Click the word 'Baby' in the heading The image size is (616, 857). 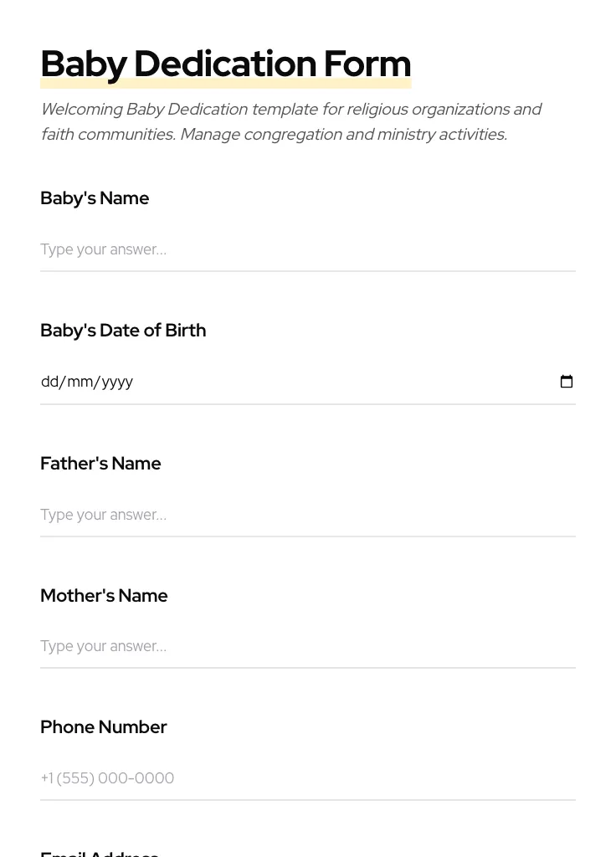click(84, 64)
